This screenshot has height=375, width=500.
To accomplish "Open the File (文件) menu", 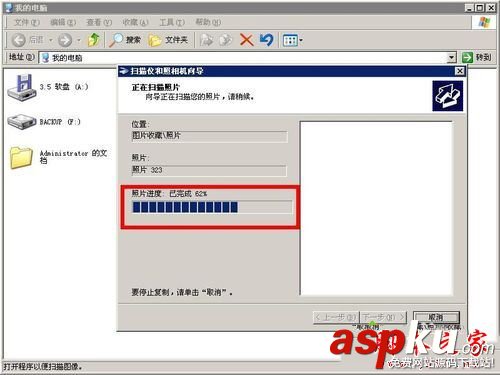I will click(x=27, y=22).
